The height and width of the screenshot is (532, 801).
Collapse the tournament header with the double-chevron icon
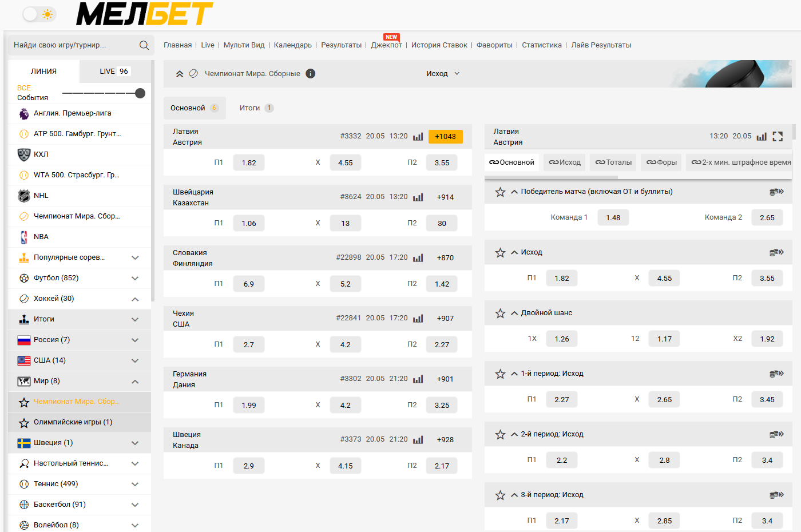point(179,74)
